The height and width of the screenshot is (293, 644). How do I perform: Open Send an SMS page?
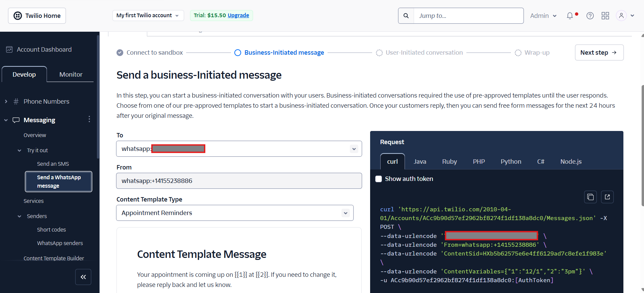[53, 164]
